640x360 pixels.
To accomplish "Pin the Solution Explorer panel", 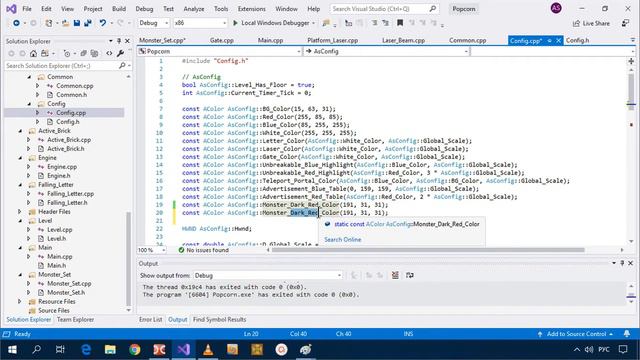I will pos(119,41).
